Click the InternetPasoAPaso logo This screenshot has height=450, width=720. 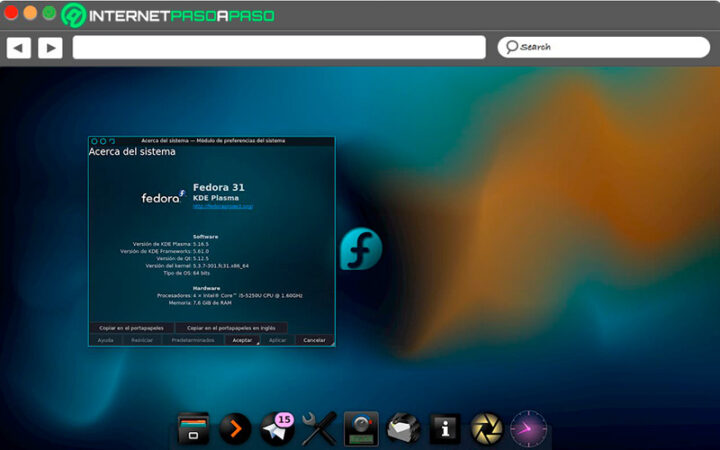coord(168,15)
